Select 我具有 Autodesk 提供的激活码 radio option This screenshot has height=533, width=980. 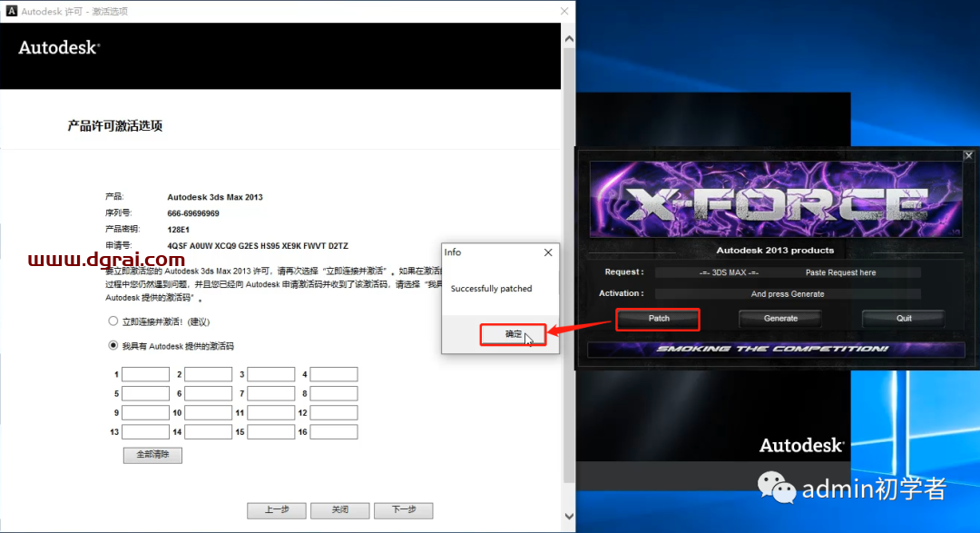[113, 345]
